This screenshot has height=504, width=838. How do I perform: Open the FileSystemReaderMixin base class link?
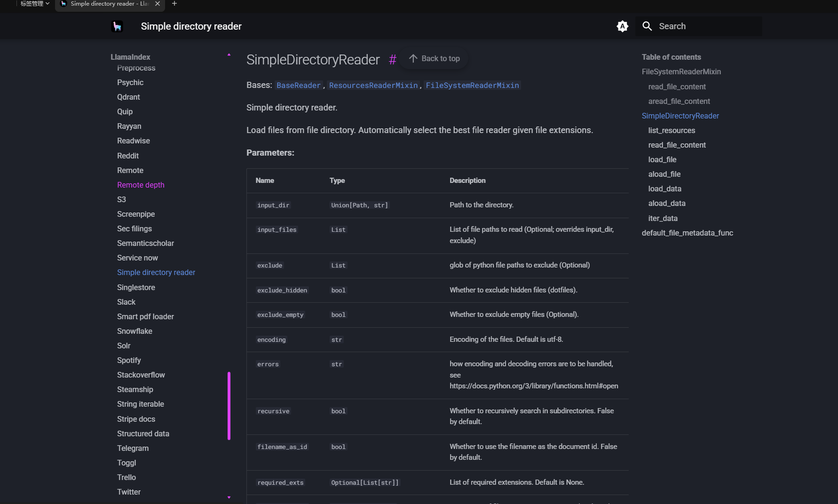click(x=473, y=86)
